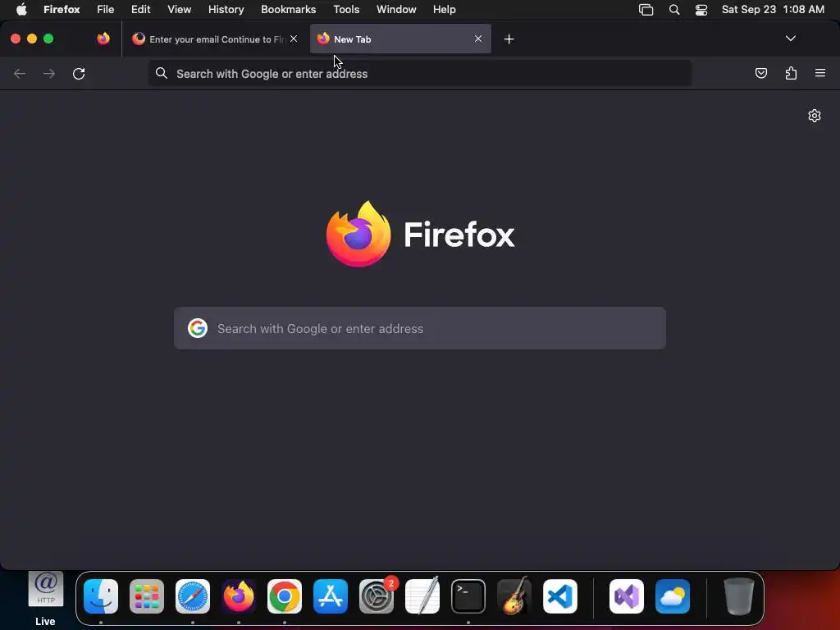This screenshot has height=630, width=840.
Task: Open Visual Studio from the Dock
Action: [x=627, y=596]
